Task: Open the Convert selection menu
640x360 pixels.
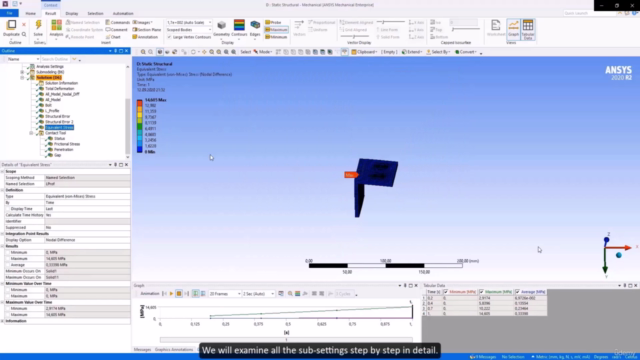Action: pyautogui.click(x=466, y=52)
